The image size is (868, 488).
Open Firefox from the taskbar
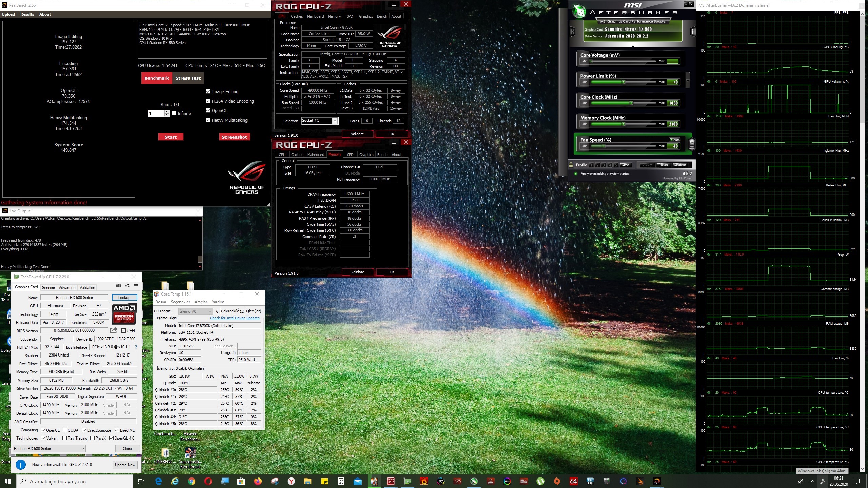(258, 481)
